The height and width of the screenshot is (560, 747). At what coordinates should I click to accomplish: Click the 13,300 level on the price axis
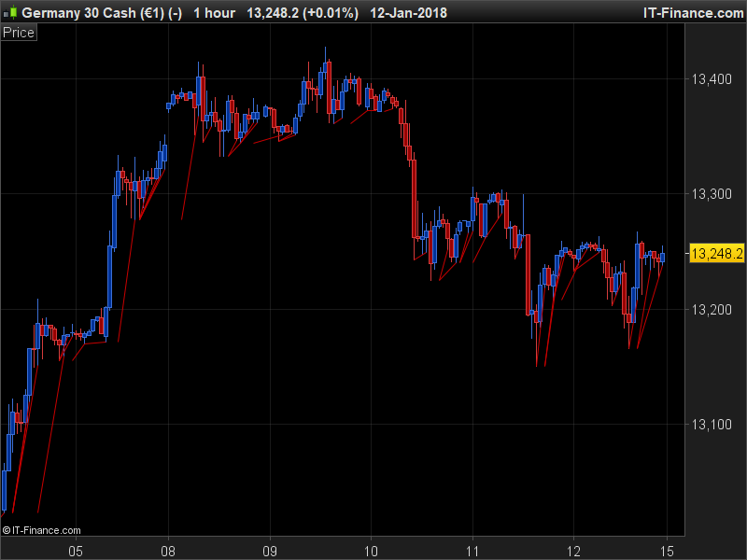pos(712,195)
